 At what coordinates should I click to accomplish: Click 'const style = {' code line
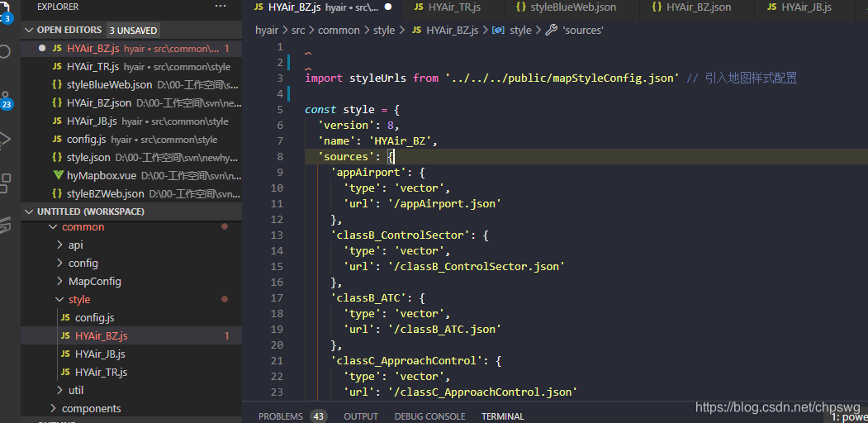point(353,110)
